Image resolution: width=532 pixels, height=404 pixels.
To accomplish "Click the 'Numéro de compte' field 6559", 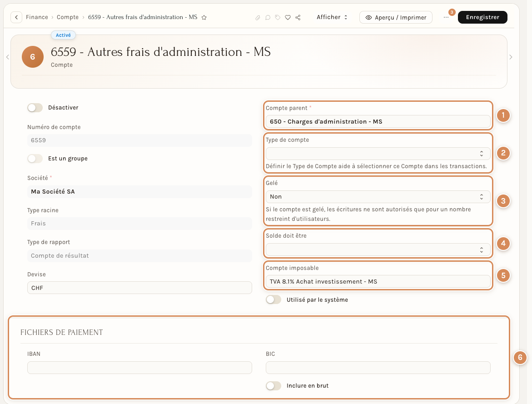I will (x=139, y=140).
